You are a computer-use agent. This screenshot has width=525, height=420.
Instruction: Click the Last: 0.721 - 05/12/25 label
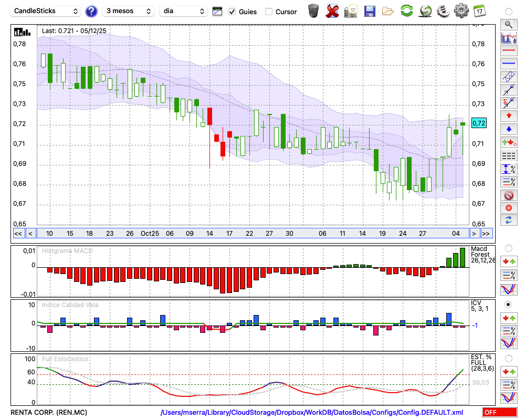pyautogui.click(x=74, y=31)
